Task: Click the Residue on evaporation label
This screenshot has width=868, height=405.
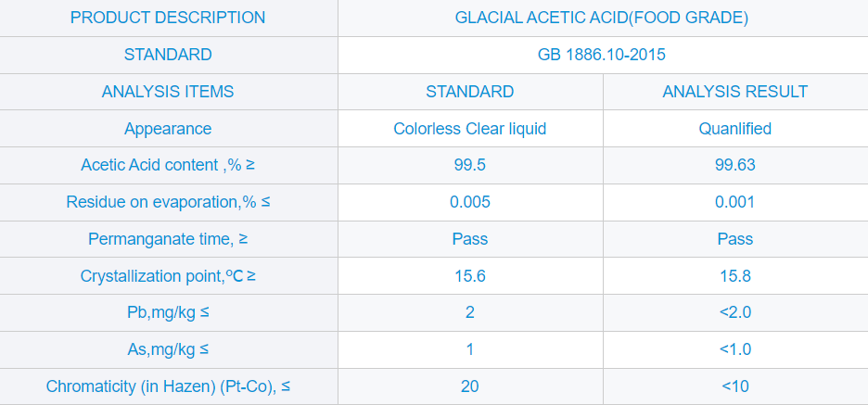Action: (x=168, y=202)
